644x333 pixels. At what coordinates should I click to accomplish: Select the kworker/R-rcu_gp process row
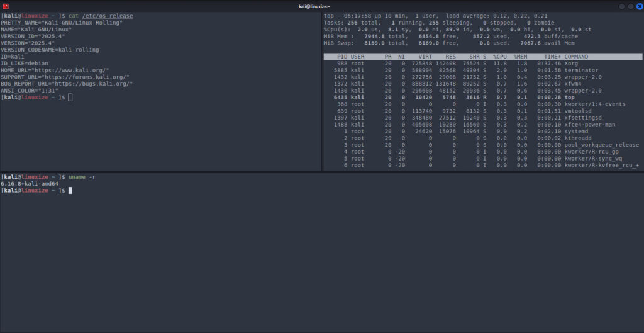[x=483, y=152]
